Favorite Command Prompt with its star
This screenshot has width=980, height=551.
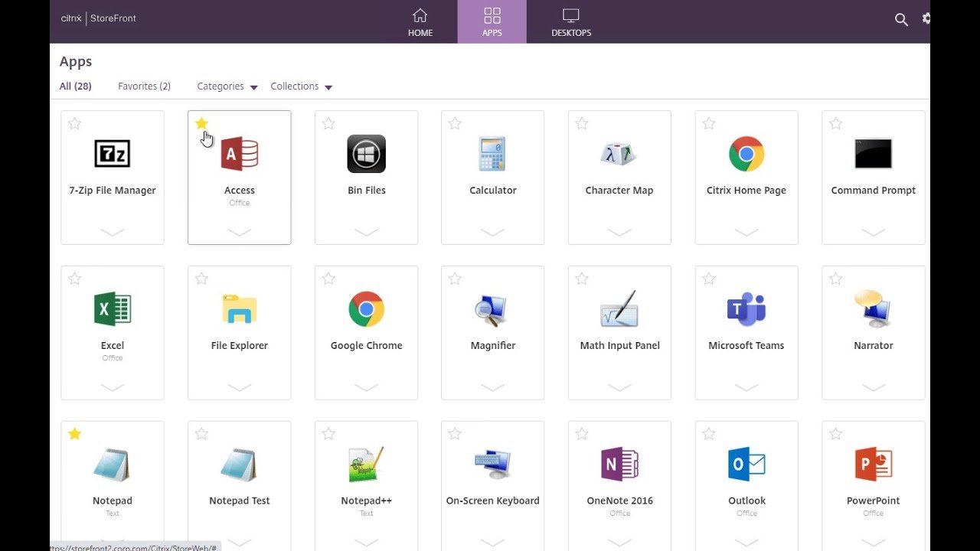836,123
